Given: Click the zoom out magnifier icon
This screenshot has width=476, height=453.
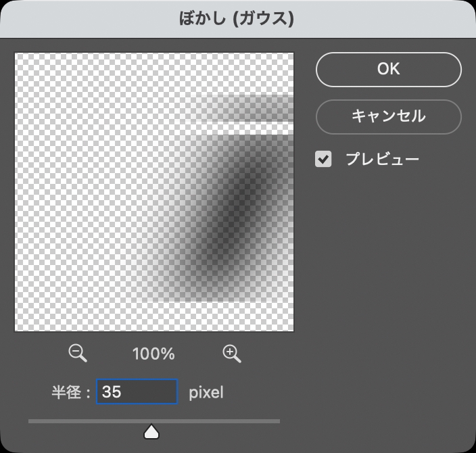Looking at the screenshot, I should pos(78,353).
